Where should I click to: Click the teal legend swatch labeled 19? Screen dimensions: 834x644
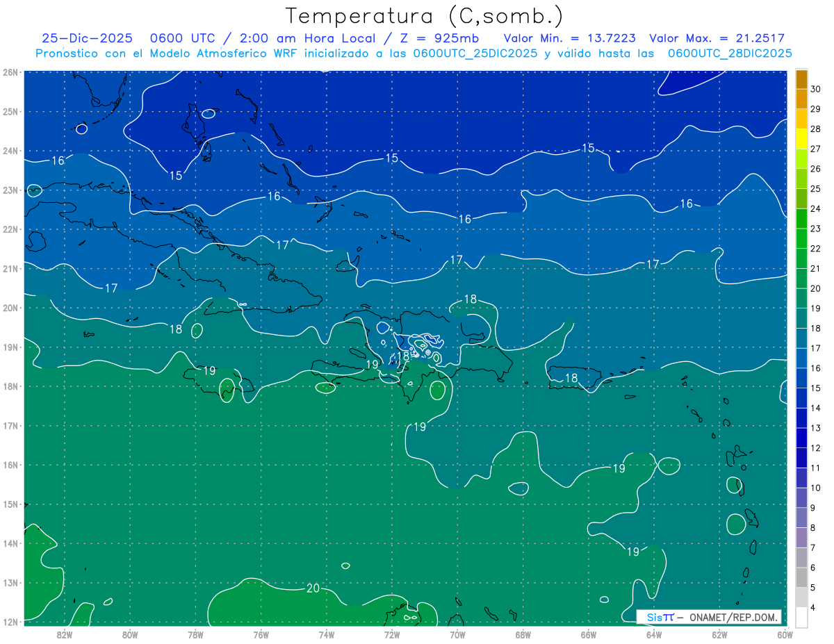(801, 299)
